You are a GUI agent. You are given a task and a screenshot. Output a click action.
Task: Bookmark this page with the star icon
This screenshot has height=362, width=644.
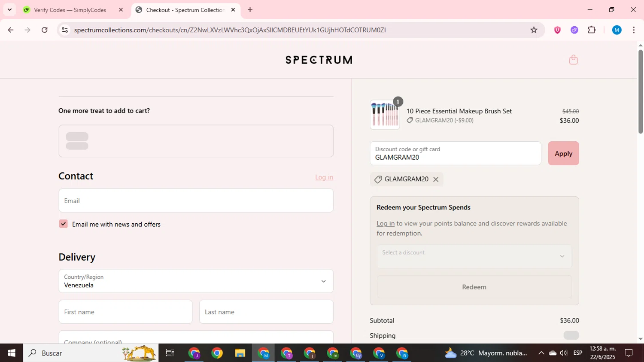[x=534, y=30]
